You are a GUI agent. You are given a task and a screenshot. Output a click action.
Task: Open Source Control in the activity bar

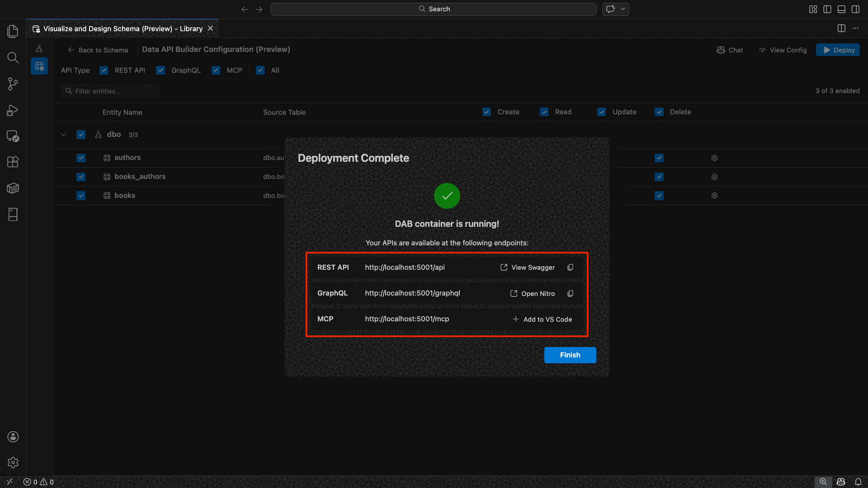click(13, 84)
